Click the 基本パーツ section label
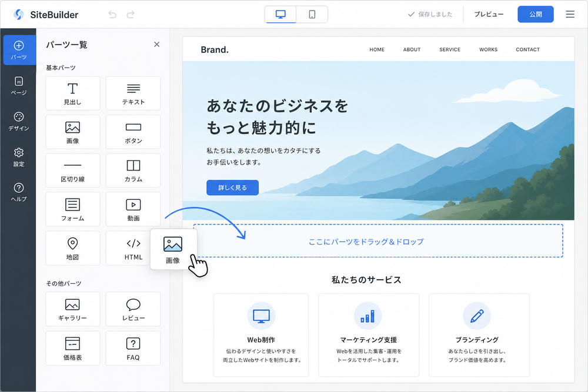The image size is (588, 392). click(x=61, y=68)
